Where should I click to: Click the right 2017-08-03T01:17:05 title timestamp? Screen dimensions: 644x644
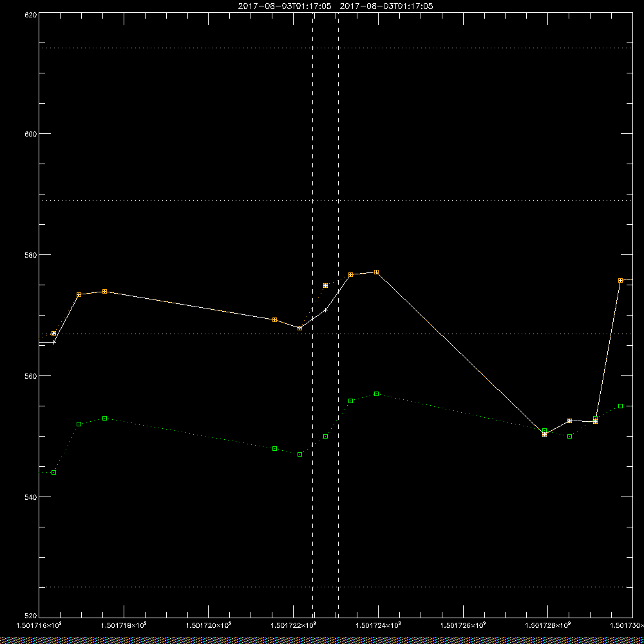tap(386, 6)
